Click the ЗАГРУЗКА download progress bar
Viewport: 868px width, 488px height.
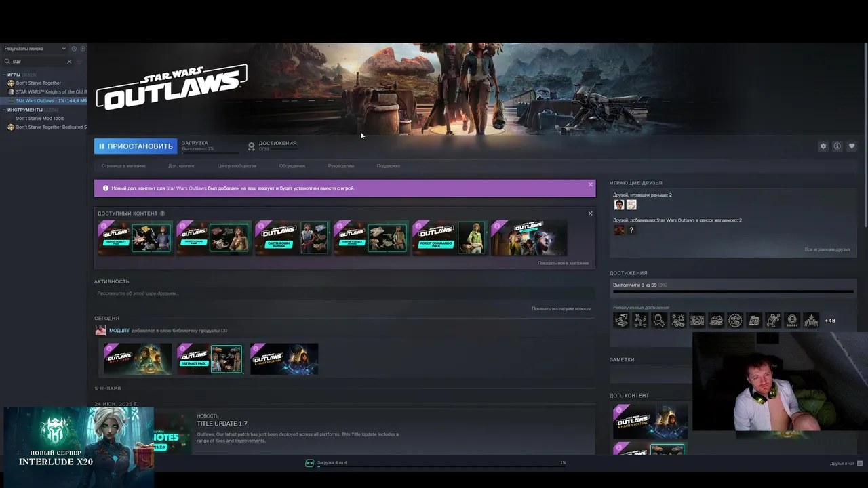(x=210, y=152)
